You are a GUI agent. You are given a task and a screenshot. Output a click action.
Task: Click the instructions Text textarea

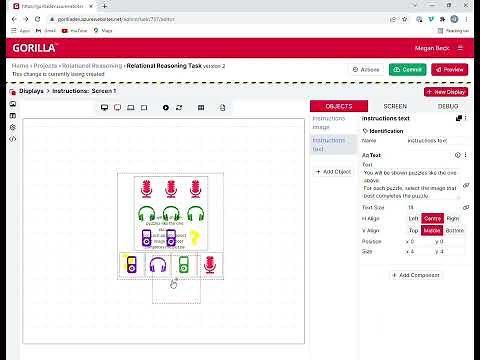(411, 184)
